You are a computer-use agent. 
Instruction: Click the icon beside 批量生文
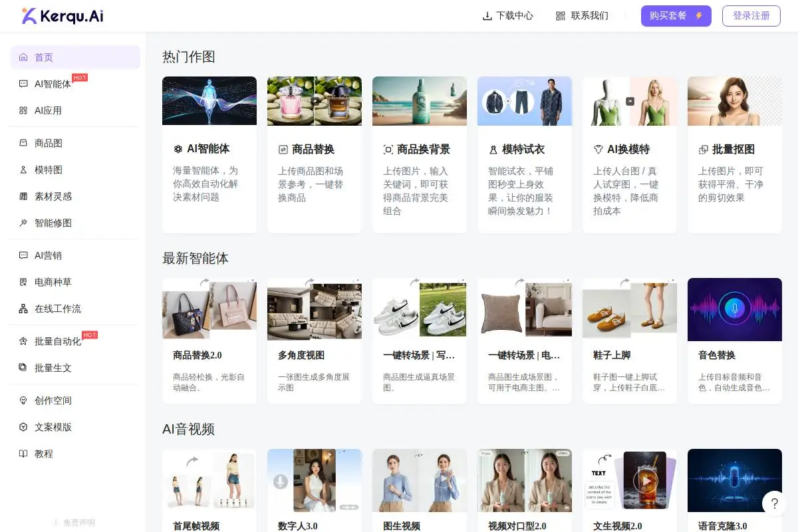click(x=23, y=368)
